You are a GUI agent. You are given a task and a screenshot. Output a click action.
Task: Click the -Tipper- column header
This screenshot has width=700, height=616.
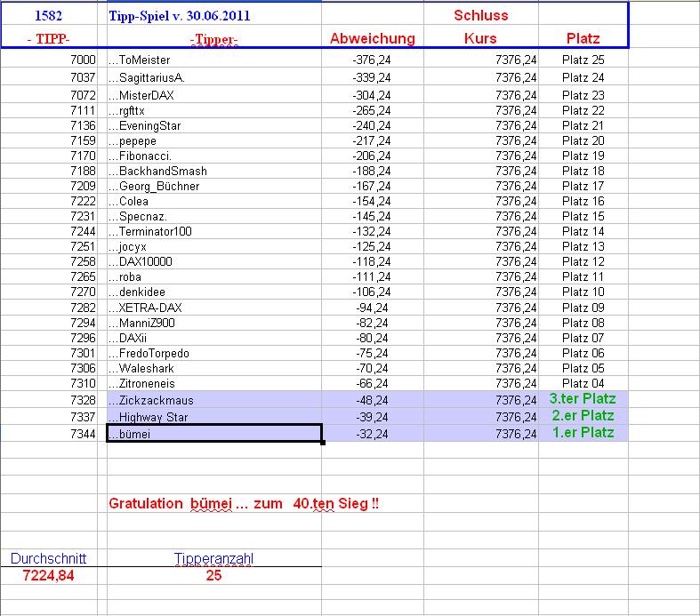[213, 39]
